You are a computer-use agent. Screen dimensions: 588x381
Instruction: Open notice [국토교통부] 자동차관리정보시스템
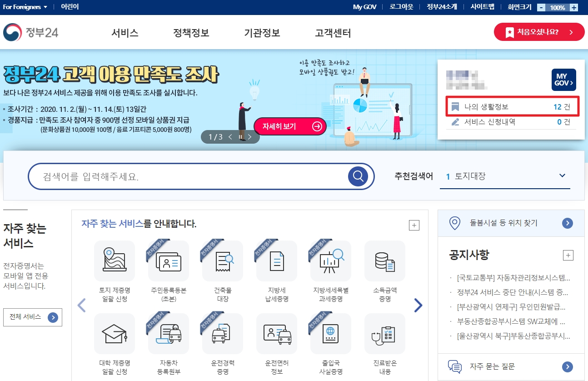coord(513,278)
